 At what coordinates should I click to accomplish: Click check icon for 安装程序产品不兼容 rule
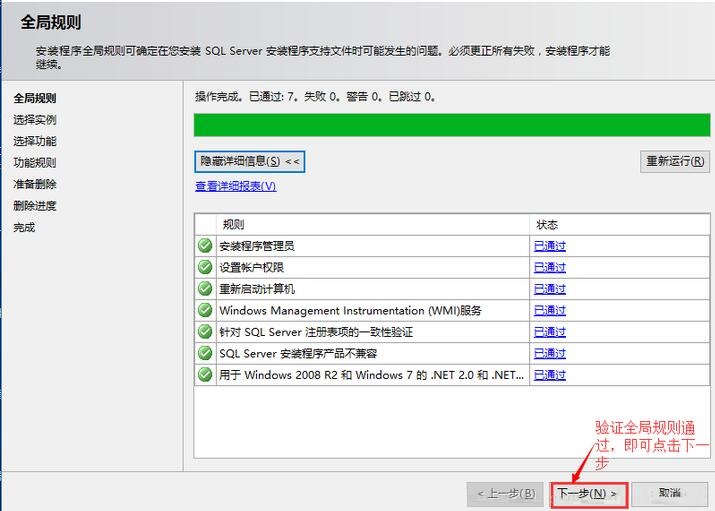tap(205, 353)
